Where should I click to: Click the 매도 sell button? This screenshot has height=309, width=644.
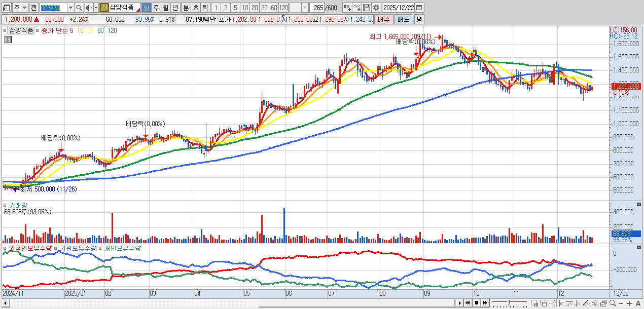coord(404,19)
